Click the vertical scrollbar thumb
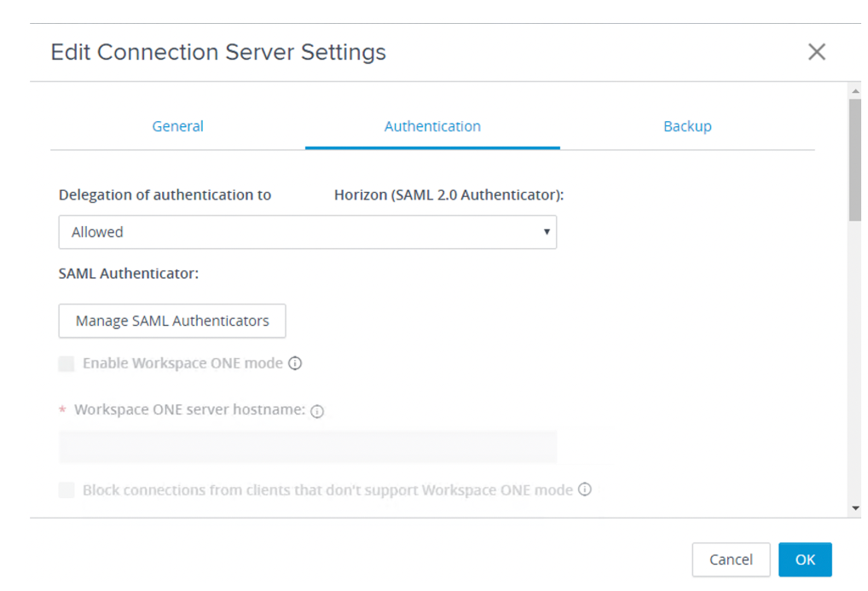The width and height of the screenshot is (868, 591). tap(855, 159)
